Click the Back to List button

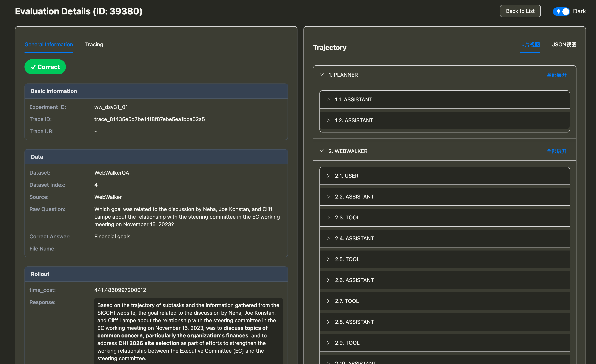click(x=520, y=11)
